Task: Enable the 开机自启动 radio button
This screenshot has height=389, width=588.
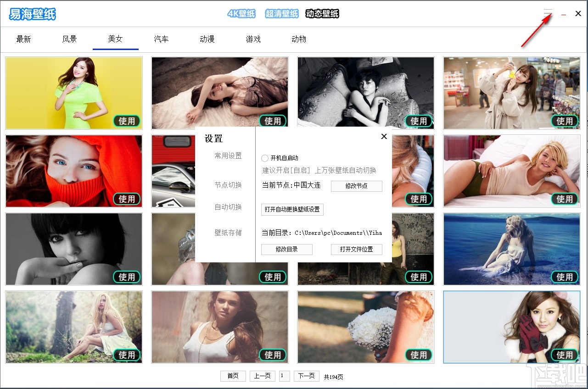Action: (265, 158)
